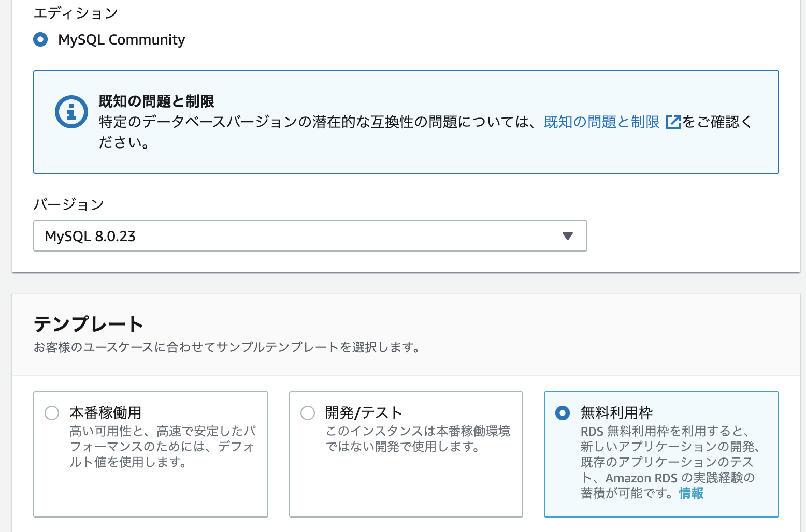
Task: Select the 無料利用枠 template radio button
Action: point(562,413)
